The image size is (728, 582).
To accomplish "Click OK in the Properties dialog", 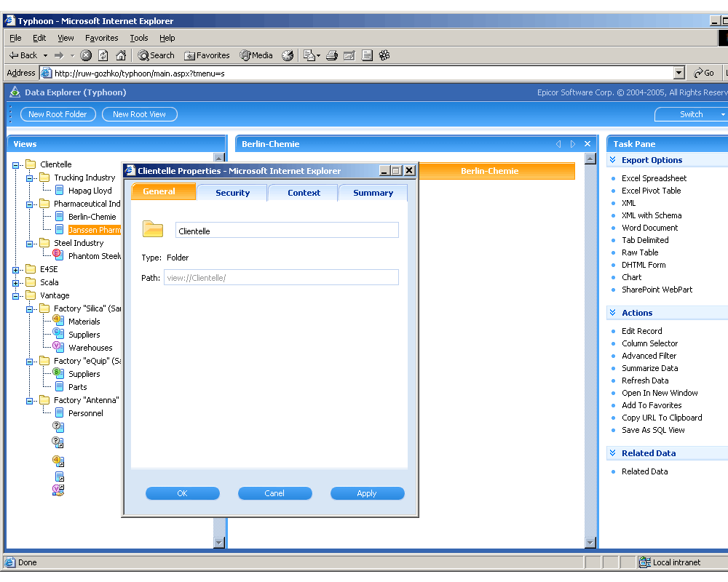I will point(183,493).
